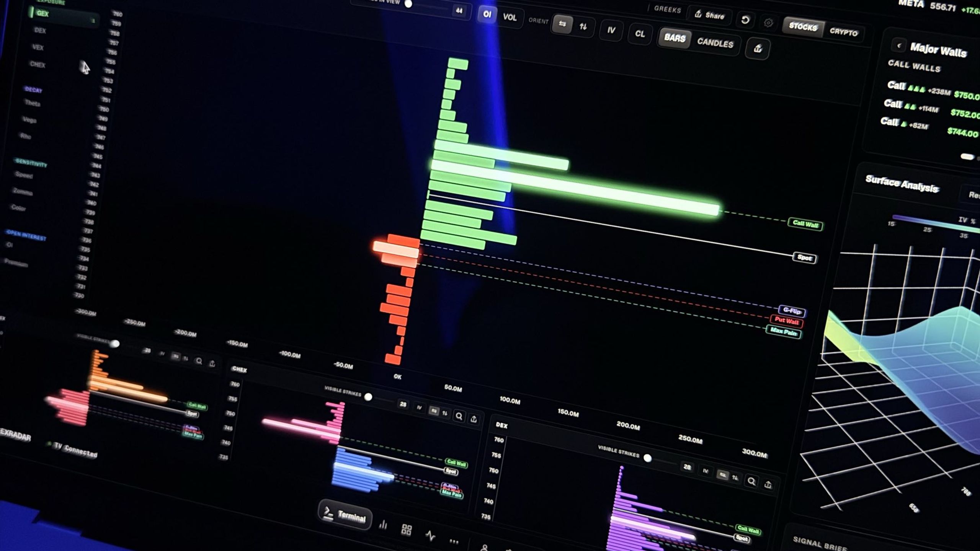980x551 pixels.
Task: Switch chart style to CANDLES
Action: tap(715, 42)
